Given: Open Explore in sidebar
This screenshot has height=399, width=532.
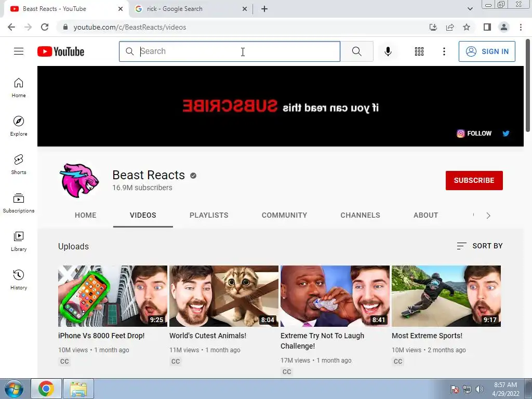Looking at the screenshot, I should click(x=19, y=126).
